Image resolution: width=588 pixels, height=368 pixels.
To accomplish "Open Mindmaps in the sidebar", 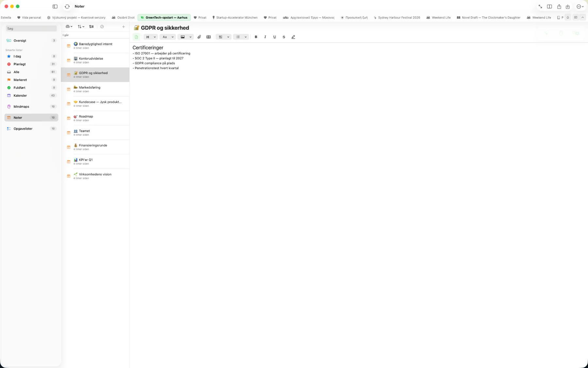I will pos(31,107).
